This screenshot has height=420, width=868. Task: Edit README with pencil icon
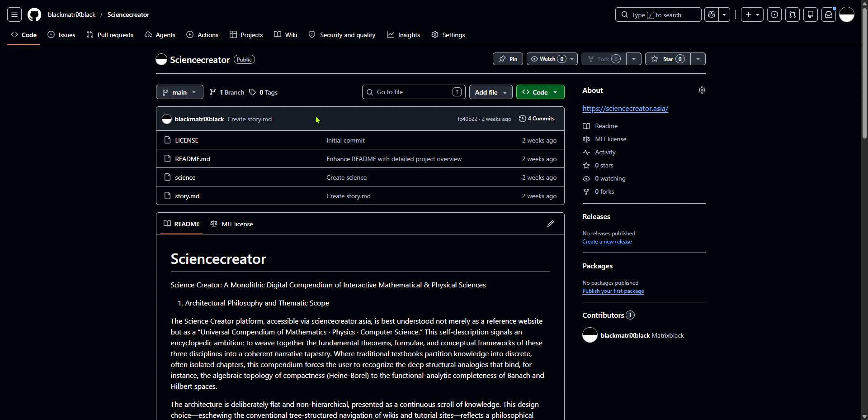coord(551,224)
